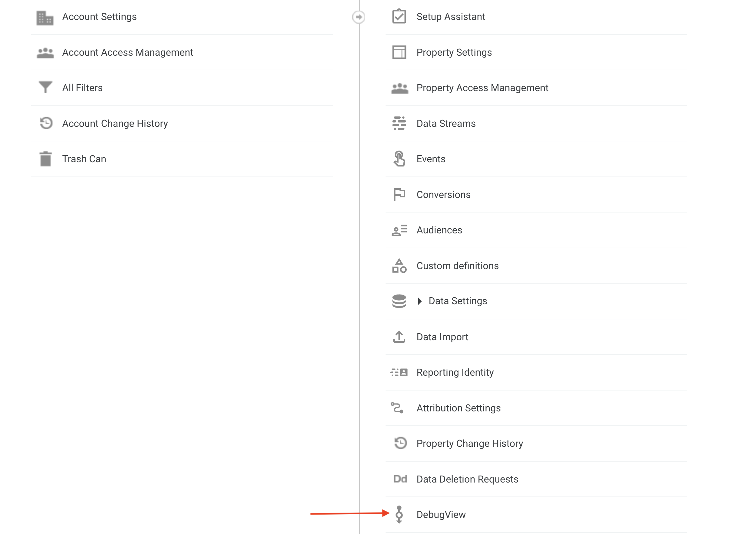This screenshot has width=756, height=534.
Task: Click the Events tap-hand icon
Action: pyautogui.click(x=399, y=159)
